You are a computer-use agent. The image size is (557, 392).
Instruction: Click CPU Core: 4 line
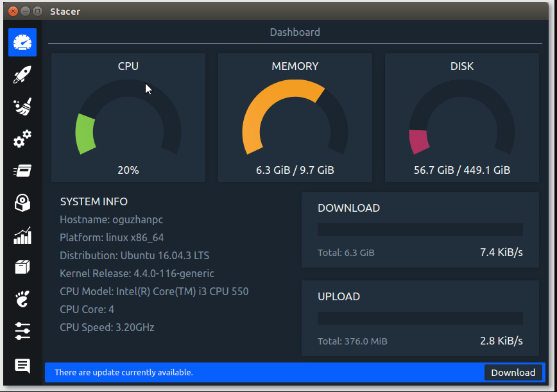click(87, 309)
